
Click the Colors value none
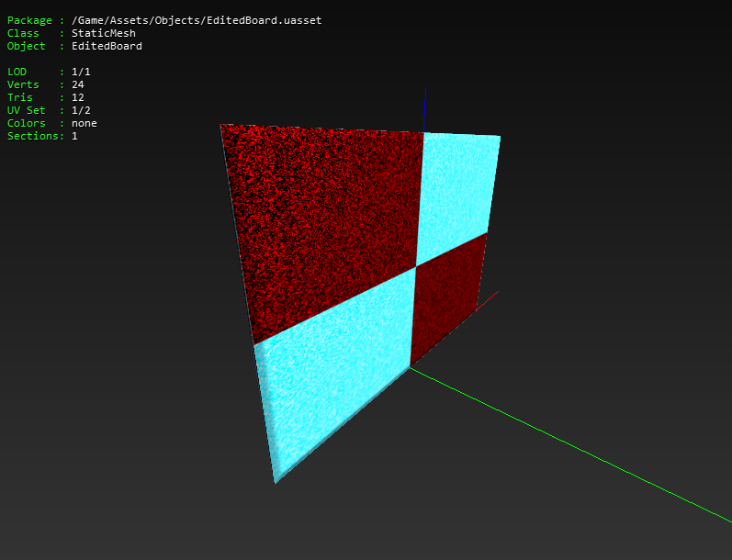click(x=84, y=123)
